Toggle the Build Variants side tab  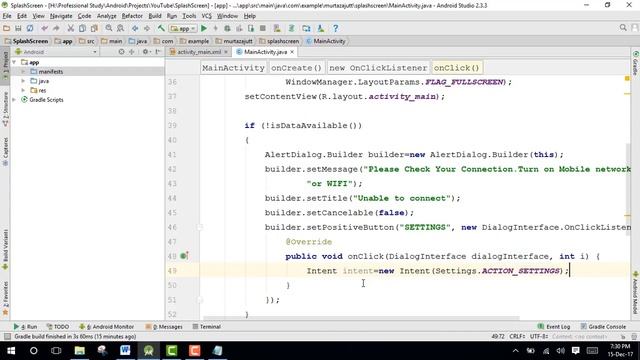(5, 249)
